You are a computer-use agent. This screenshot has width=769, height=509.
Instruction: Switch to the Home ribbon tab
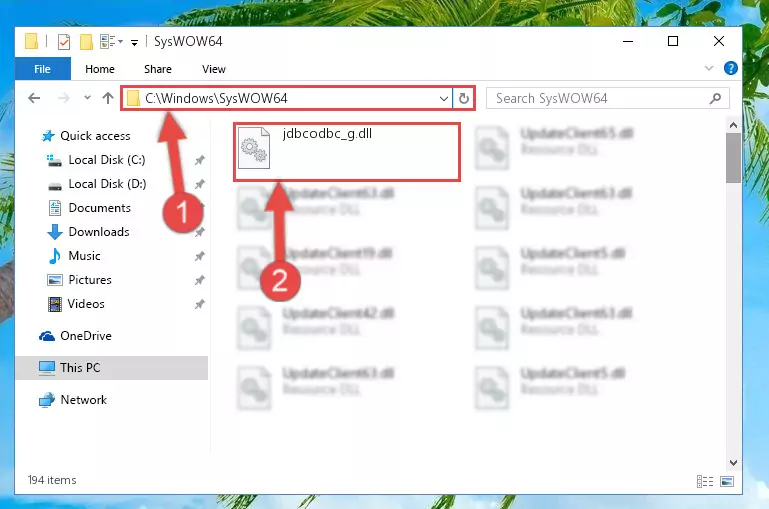100,69
